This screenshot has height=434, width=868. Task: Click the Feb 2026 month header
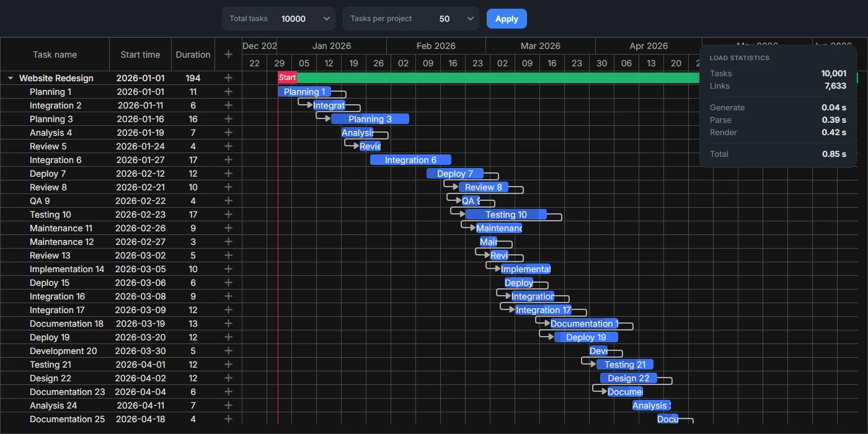436,46
